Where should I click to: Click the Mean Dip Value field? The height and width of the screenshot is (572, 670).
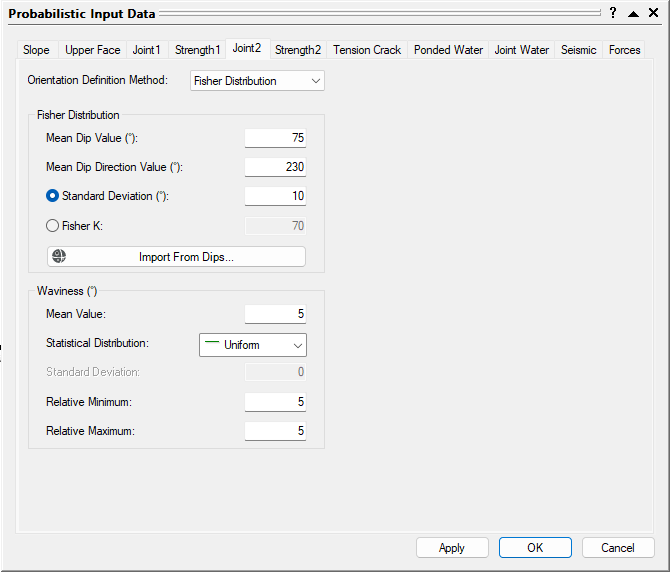pos(275,138)
